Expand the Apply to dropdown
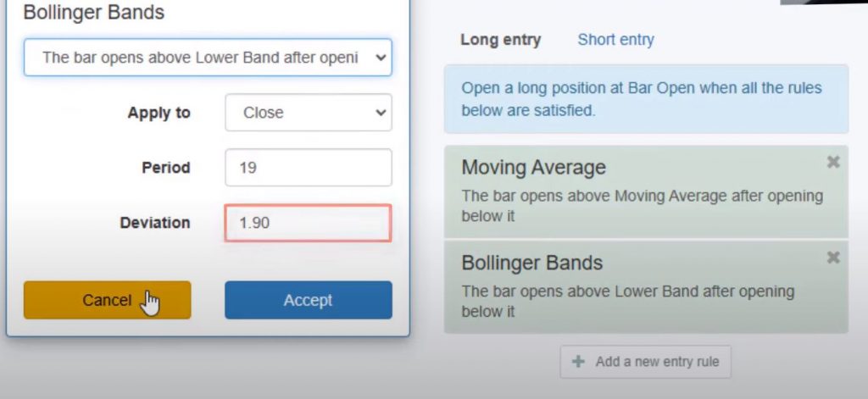This screenshot has height=399, width=868. (308, 113)
